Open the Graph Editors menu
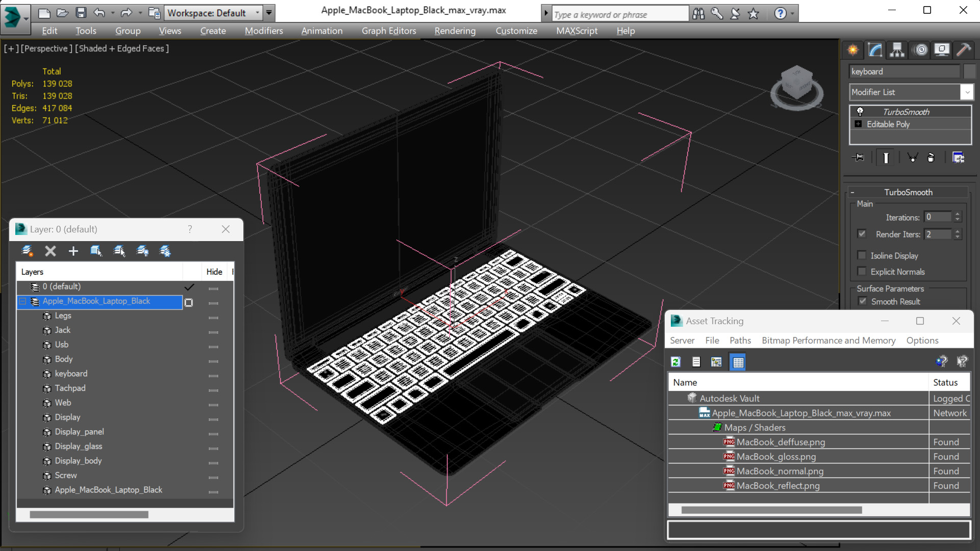 click(x=389, y=31)
